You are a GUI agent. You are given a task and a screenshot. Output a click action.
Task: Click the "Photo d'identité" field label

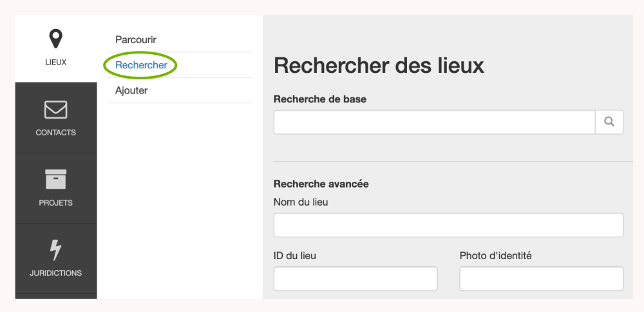(x=495, y=256)
